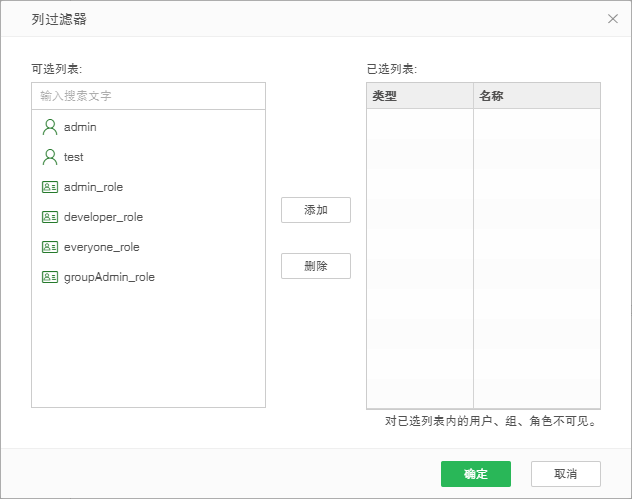Viewport: 632px width, 499px height.
Task: Highlight the everyone_role item
Action: 101,247
